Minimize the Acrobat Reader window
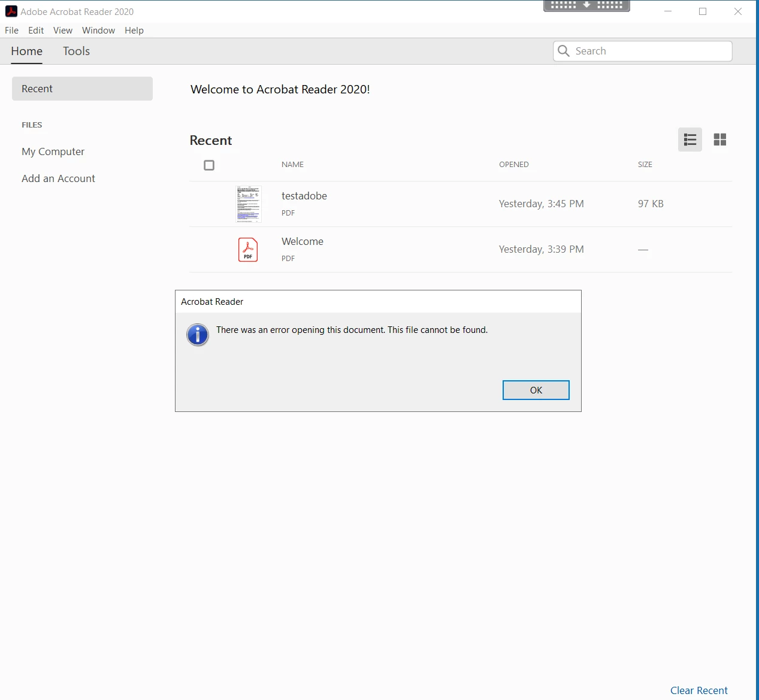This screenshot has height=700, width=759. (668, 11)
